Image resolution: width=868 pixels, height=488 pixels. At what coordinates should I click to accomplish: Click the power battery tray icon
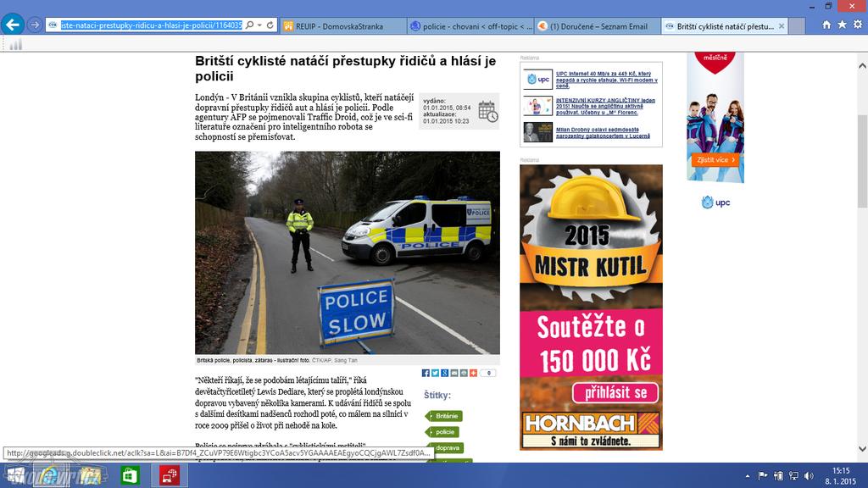click(778, 476)
